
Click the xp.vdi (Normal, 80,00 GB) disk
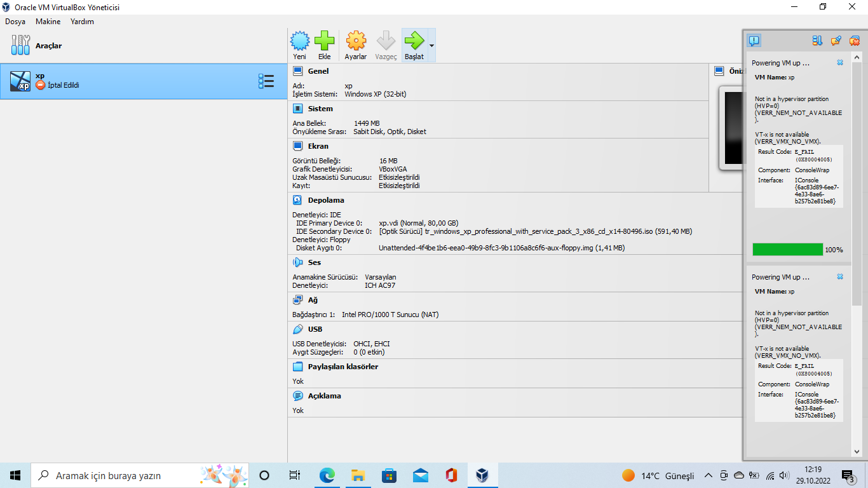tap(419, 223)
